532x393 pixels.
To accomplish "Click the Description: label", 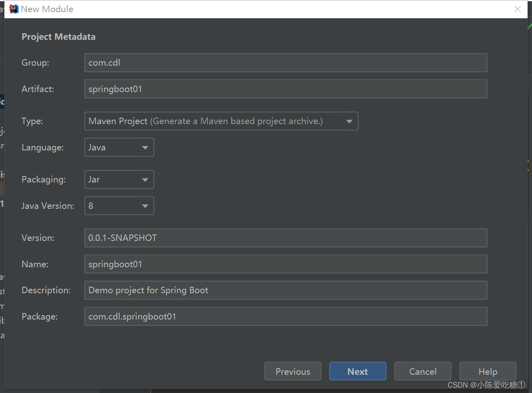I will 46,290.
